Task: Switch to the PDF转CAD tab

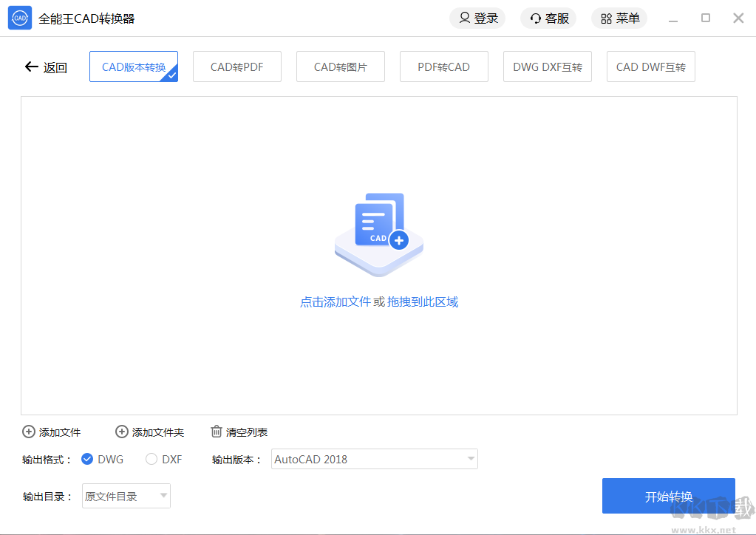Action: [x=443, y=66]
